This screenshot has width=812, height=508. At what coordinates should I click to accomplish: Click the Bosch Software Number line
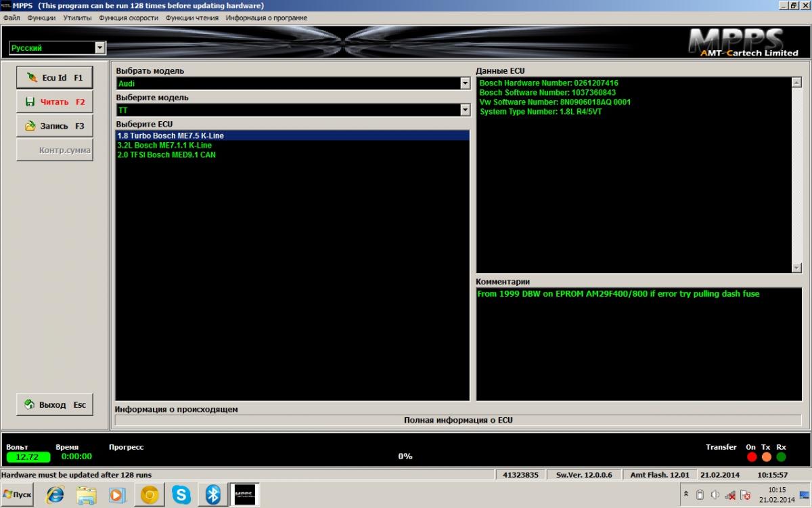[x=547, y=93]
